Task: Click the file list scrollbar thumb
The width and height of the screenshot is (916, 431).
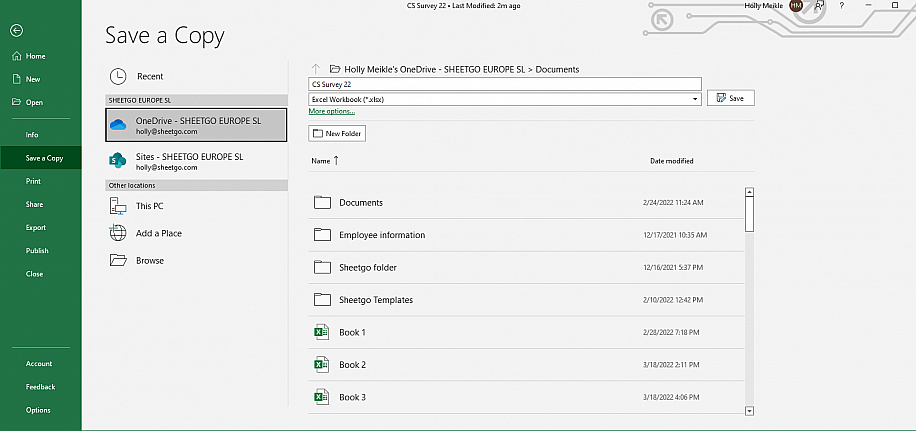Action: pyautogui.click(x=750, y=214)
